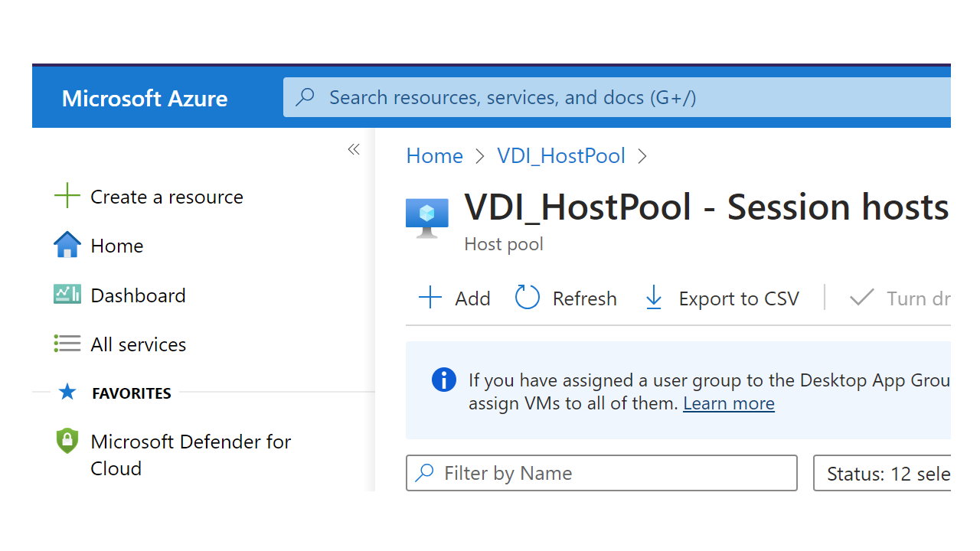Click the chevron after VDI_HostPool breadcrumb

(x=642, y=156)
